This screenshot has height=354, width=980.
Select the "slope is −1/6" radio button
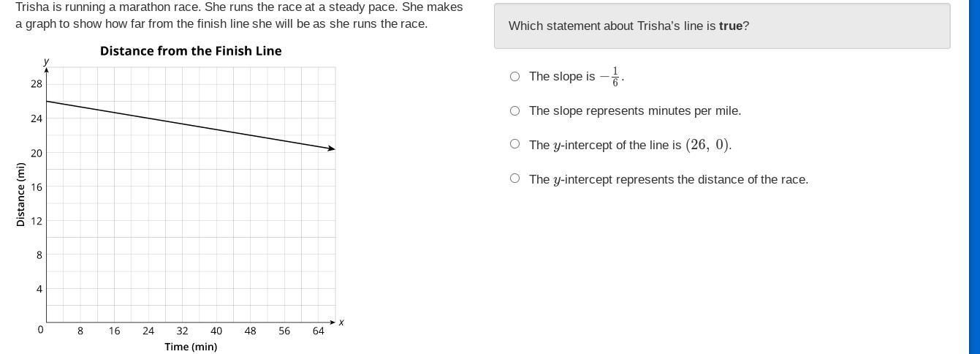pos(515,77)
